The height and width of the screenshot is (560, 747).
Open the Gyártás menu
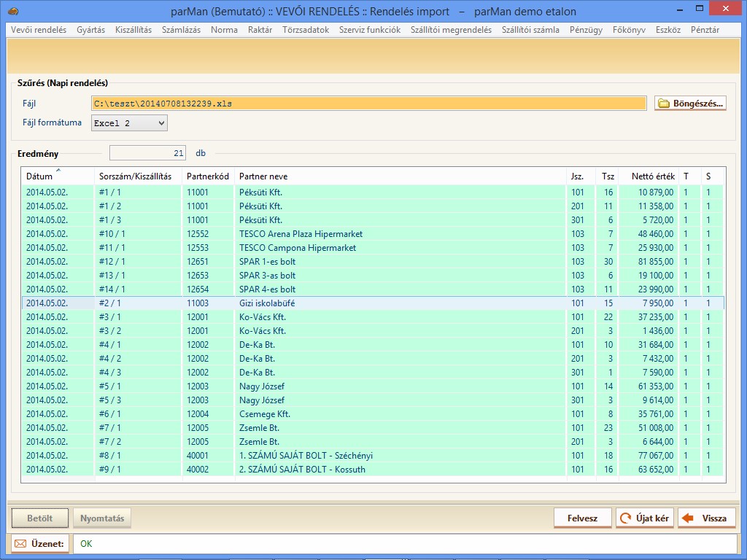90,29
